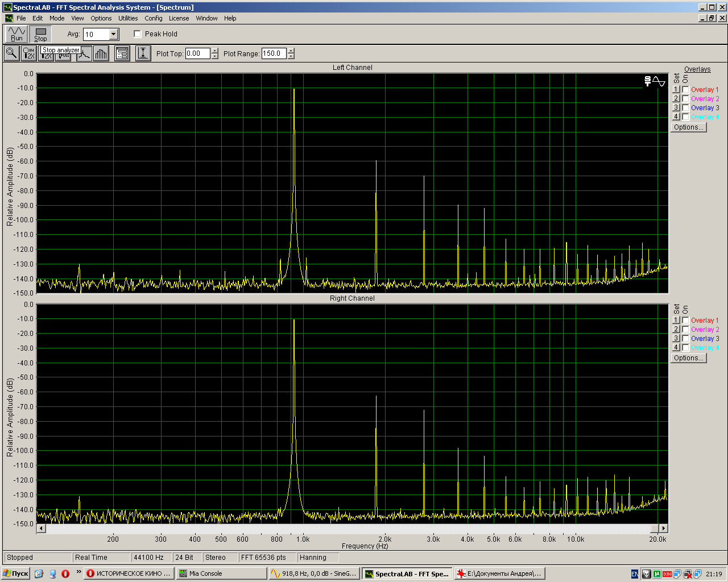Open the Config menu

154,18
